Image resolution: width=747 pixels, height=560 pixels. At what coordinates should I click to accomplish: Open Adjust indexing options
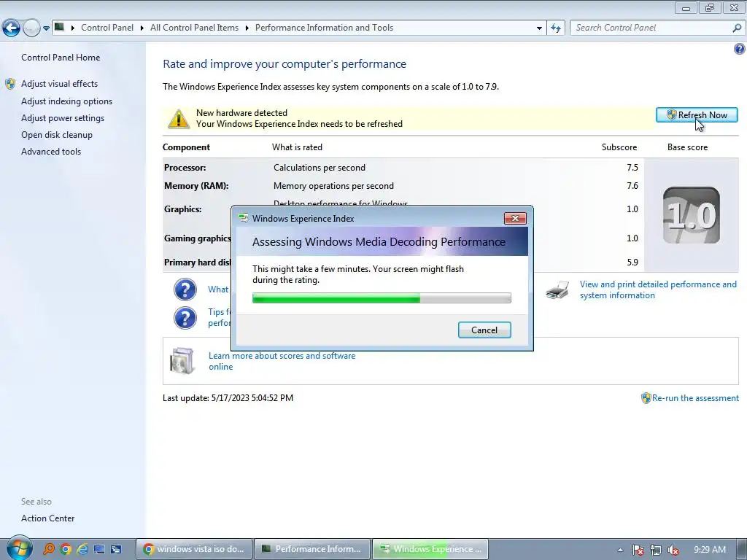[x=66, y=101]
